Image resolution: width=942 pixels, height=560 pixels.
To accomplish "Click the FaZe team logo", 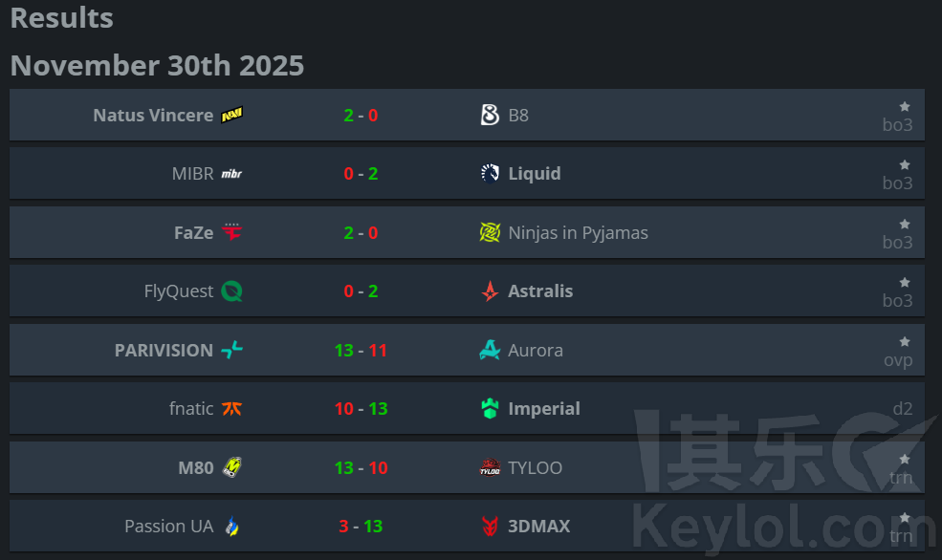I will (231, 233).
